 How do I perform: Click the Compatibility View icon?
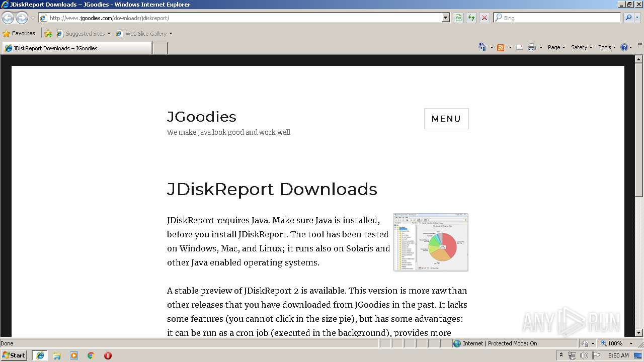pos(458,18)
